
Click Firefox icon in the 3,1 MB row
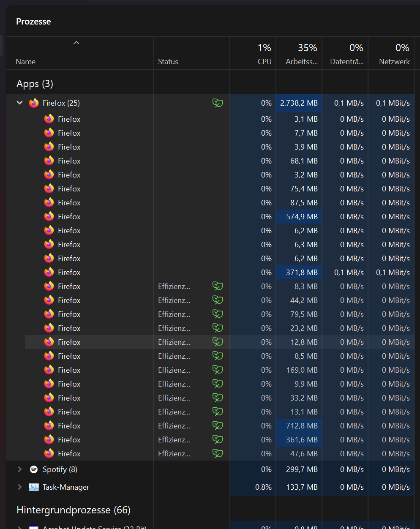49,119
